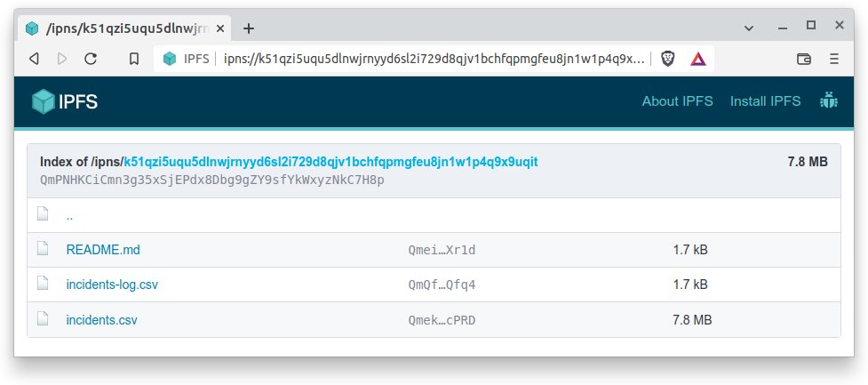Screen dimensions: 868x385
Task: Open a new tab with plus button
Action: point(249,28)
